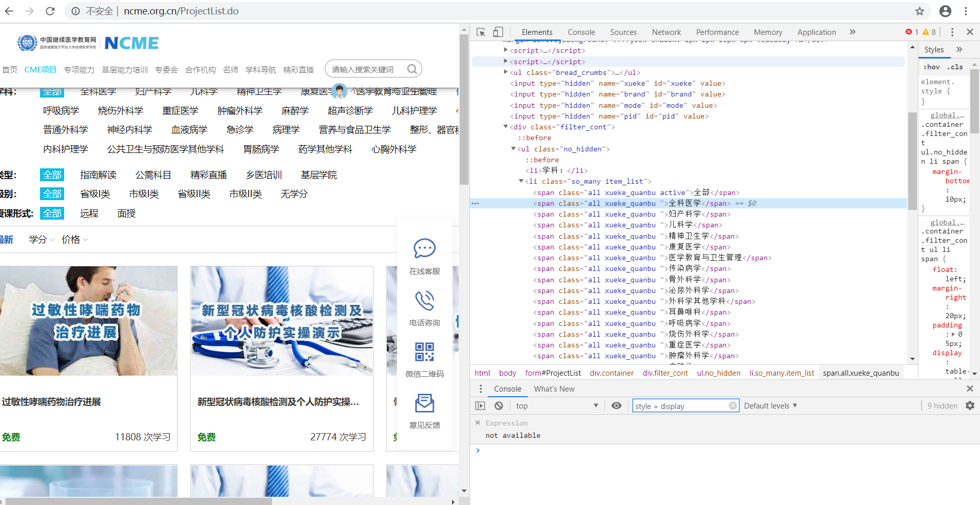This screenshot has width=980, height=505.
Task: Bookmark the page with the star icon
Action: [919, 11]
